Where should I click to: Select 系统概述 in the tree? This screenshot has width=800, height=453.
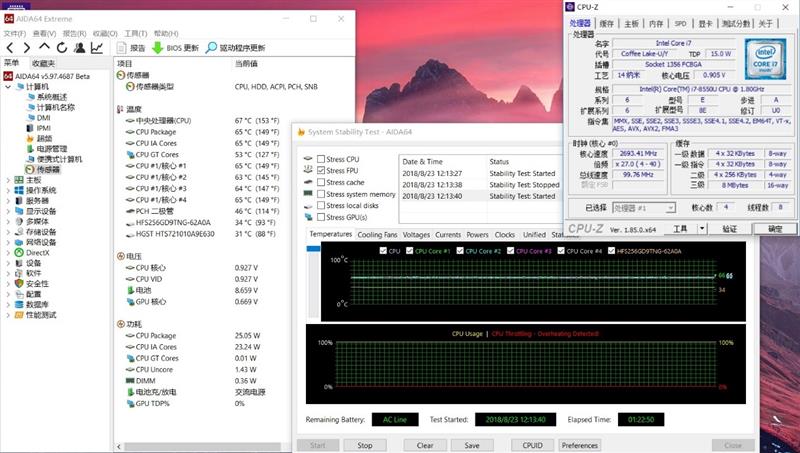pyautogui.click(x=52, y=97)
